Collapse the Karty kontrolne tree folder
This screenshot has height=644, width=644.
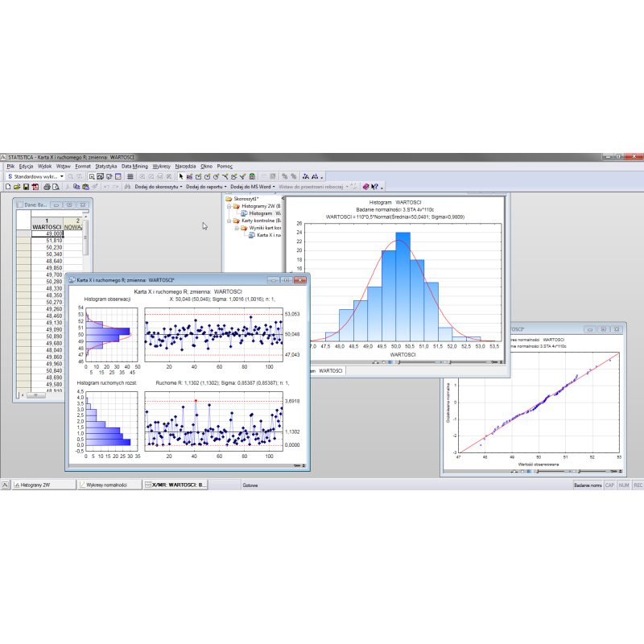[229, 221]
